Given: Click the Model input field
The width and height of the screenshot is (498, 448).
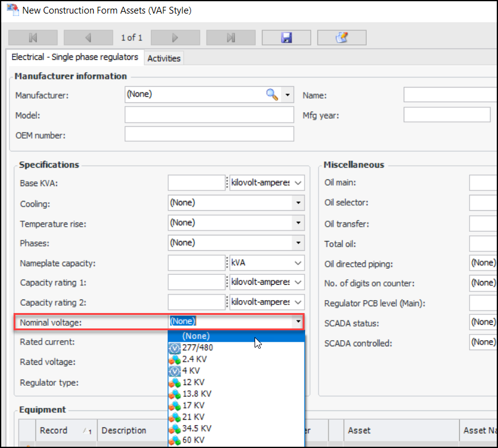Looking at the screenshot, I should [x=209, y=115].
